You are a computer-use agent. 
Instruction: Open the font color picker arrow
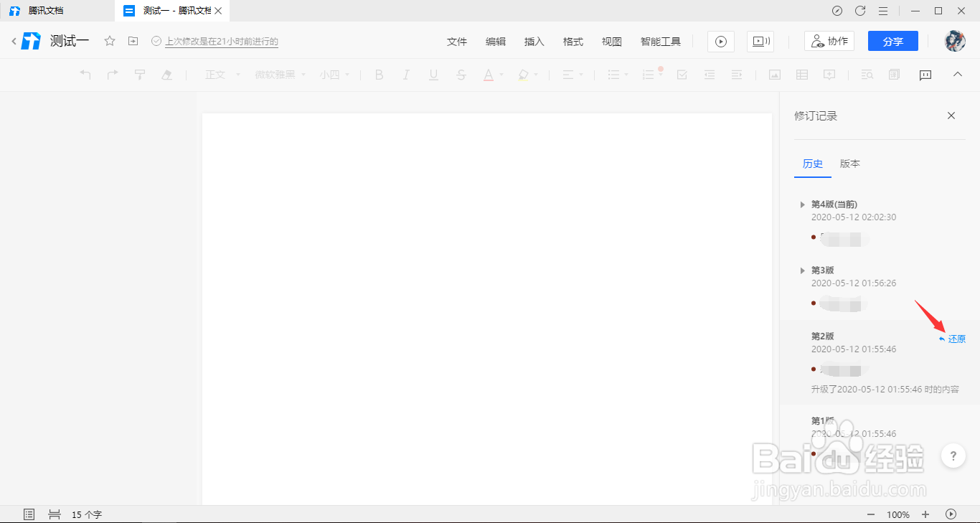point(501,75)
